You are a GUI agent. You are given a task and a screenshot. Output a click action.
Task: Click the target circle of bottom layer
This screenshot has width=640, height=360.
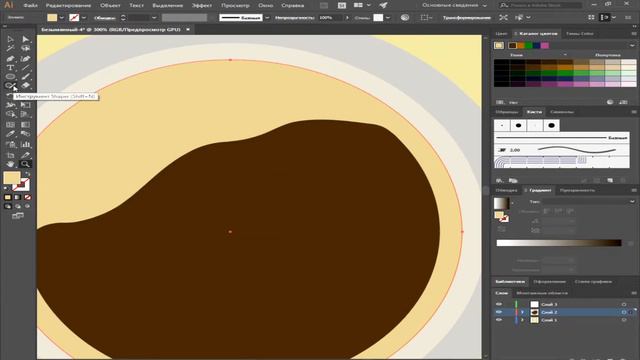point(624,320)
